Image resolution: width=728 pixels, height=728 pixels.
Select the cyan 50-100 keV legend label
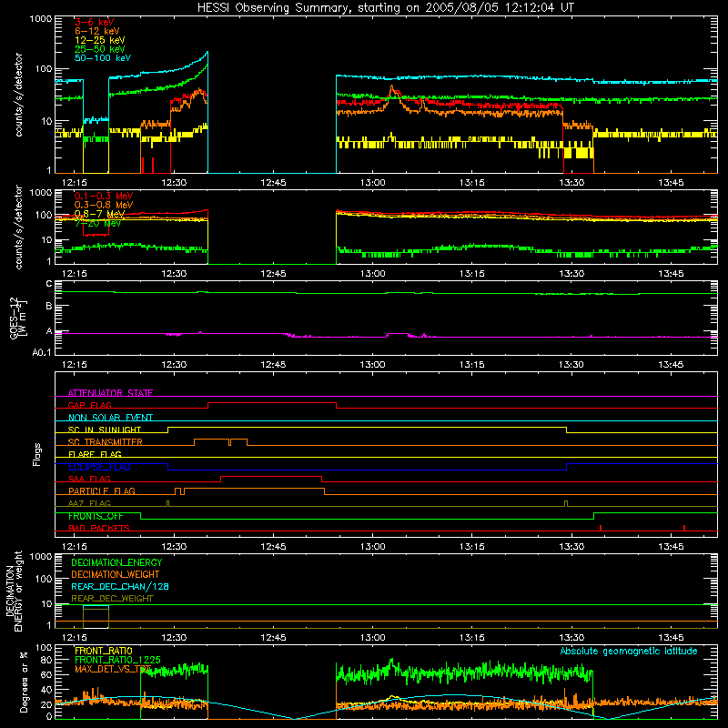[103, 58]
